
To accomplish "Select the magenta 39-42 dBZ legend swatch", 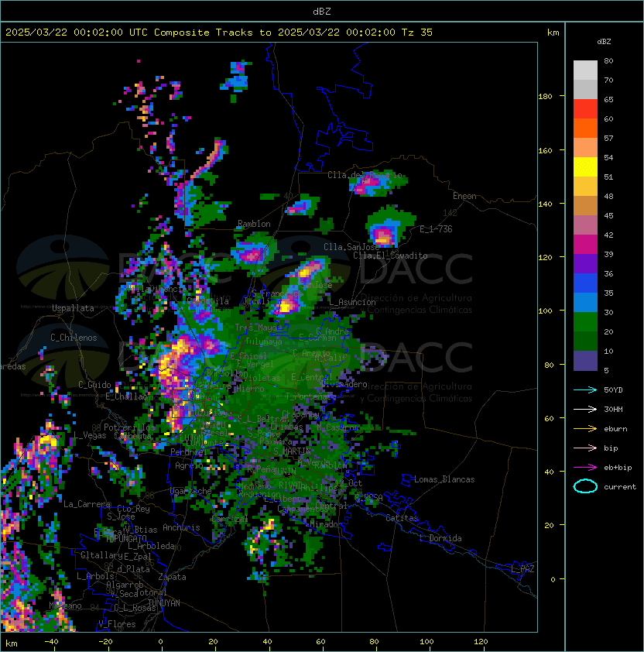I will (x=585, y=245).
